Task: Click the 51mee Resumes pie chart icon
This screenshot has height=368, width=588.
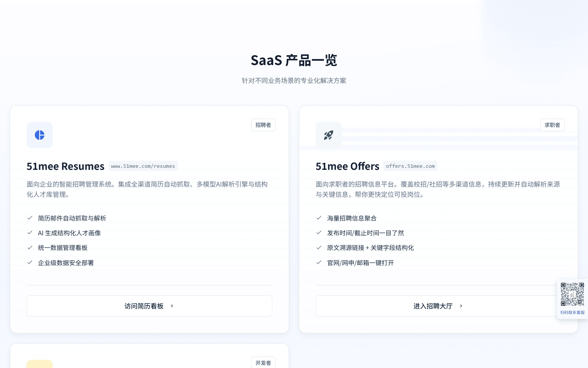Action: (x=40, y=135)
